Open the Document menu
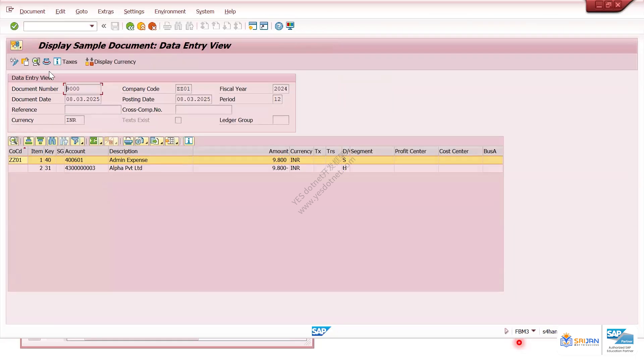 pos(32,11)
